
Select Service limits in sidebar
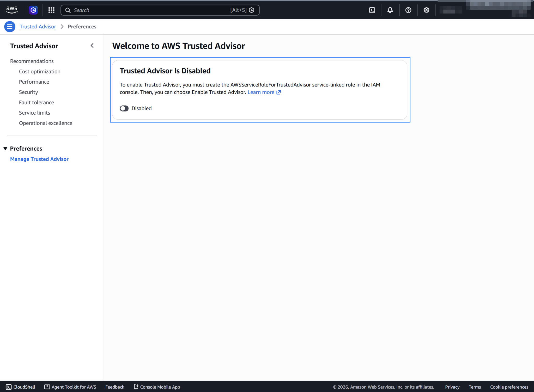pos(34,113)
